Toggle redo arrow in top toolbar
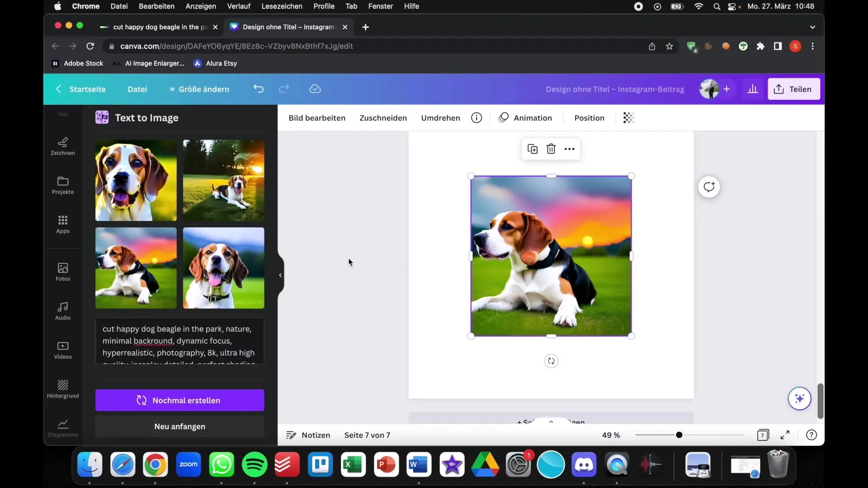This screenshot has width=868, height=488. click(x=284, y=89)
